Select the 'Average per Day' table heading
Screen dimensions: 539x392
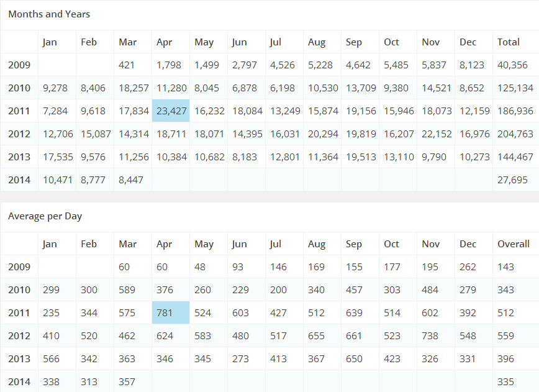[x=45, y=216]
